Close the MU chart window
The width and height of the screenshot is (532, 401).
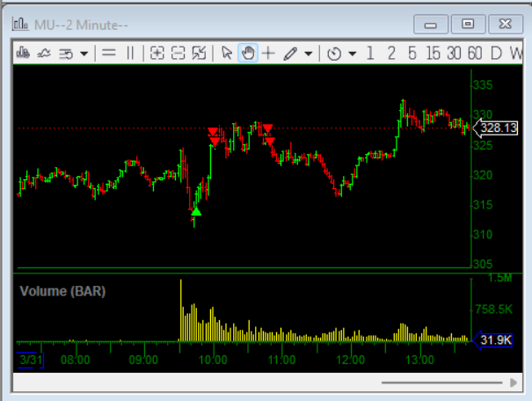(x=506, y=24)
